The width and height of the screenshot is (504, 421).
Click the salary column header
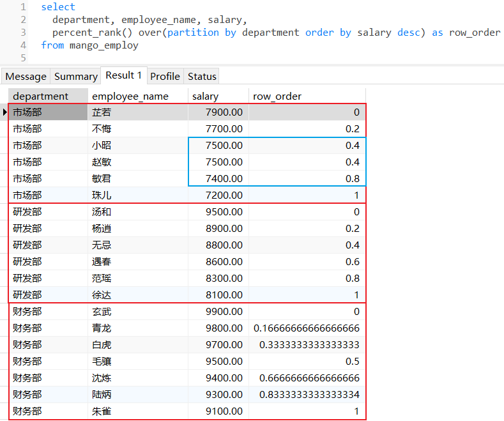click(218, 96)
